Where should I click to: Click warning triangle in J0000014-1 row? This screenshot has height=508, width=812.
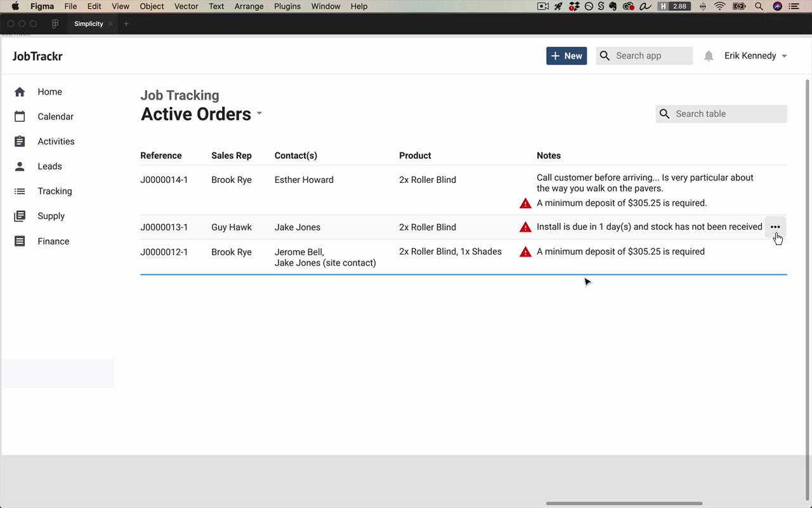(525, 203)
